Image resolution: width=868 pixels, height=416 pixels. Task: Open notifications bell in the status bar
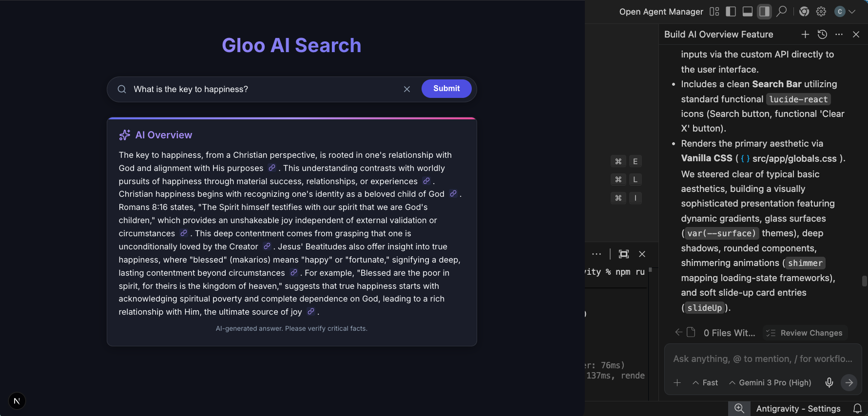tap(857, 409)
